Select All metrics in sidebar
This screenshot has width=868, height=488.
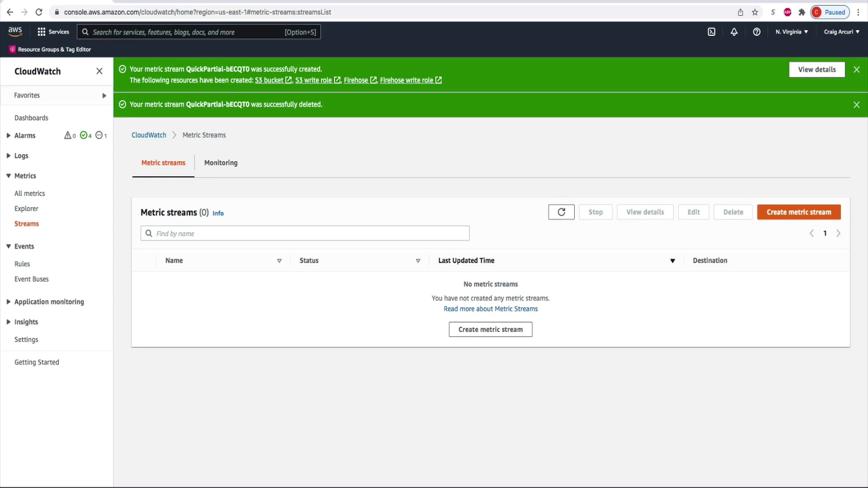29,193
